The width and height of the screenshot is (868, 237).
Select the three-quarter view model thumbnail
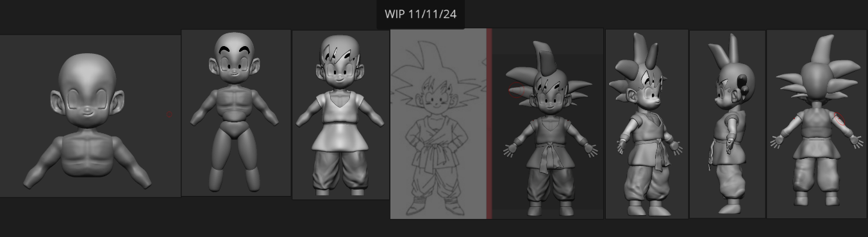(x=646, y=124)
